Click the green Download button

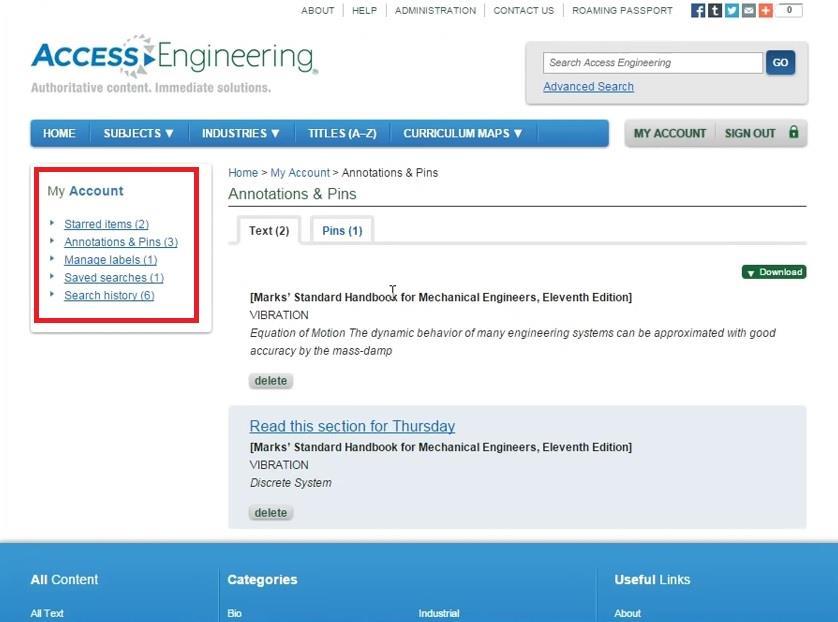pos(774,272)
